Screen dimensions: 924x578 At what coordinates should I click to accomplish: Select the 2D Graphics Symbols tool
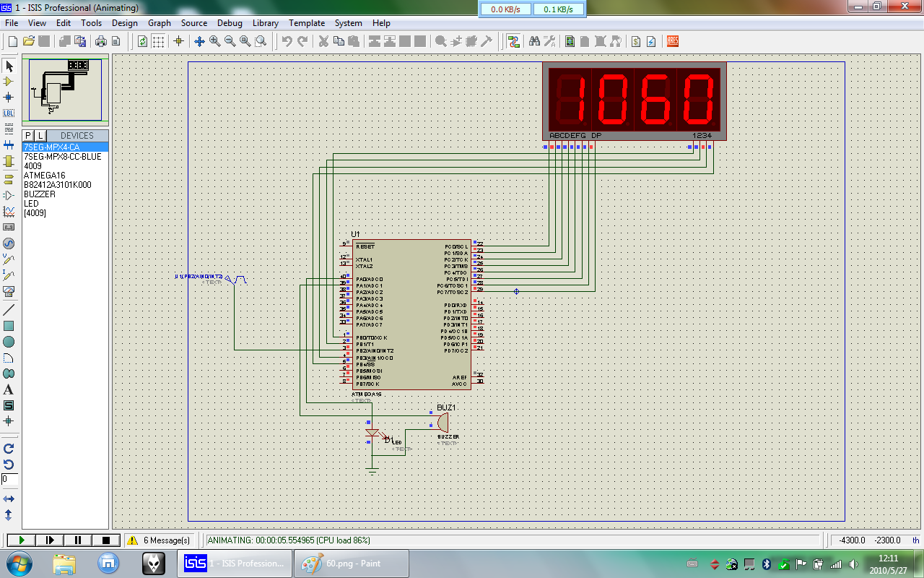9,405
